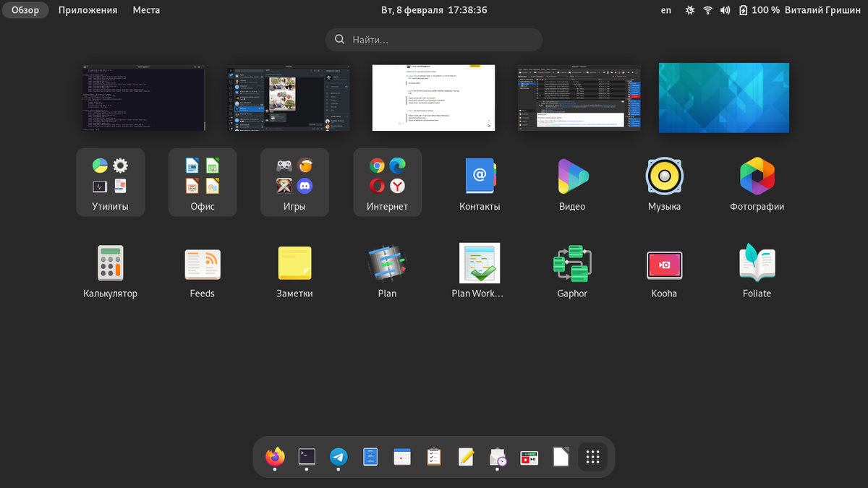Expand the Интернет app folder

point(387,182)
